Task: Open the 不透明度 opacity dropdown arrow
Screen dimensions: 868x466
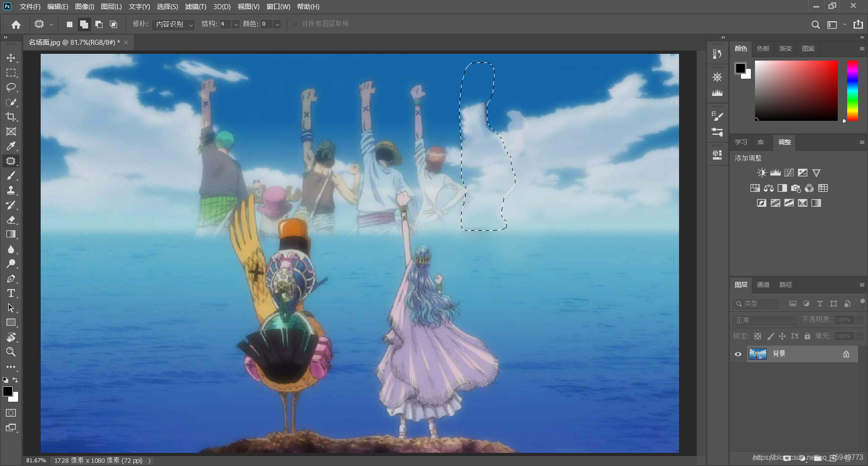Action: coord(860,320)
